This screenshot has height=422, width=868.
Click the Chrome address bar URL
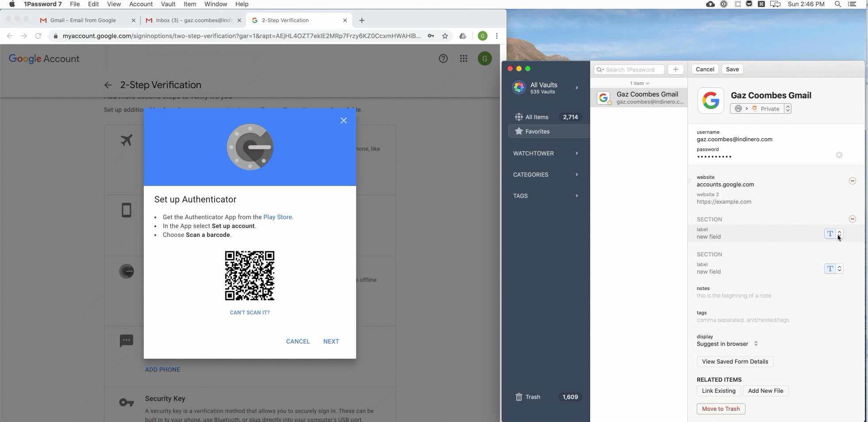tap(242, 36)
